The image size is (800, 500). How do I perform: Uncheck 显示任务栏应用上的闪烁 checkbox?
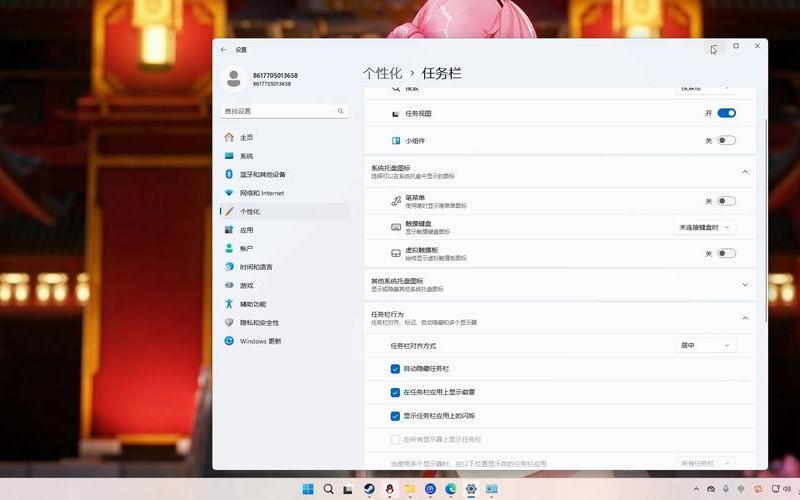[395, 416]
